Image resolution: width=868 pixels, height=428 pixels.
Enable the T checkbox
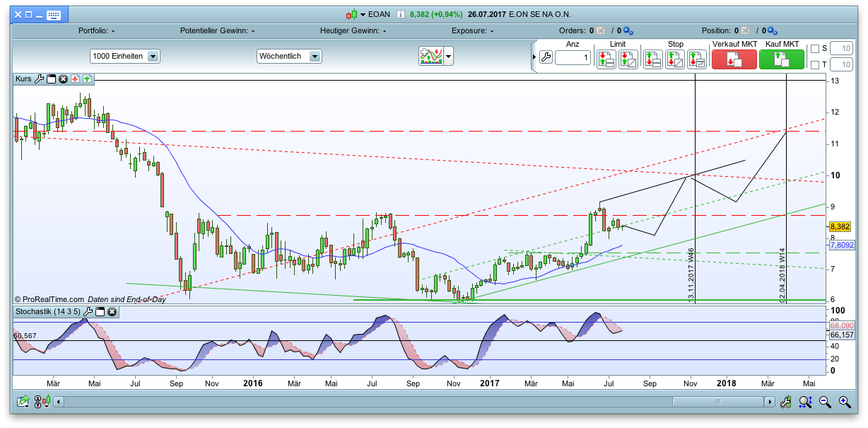click(x=815, y=65)
